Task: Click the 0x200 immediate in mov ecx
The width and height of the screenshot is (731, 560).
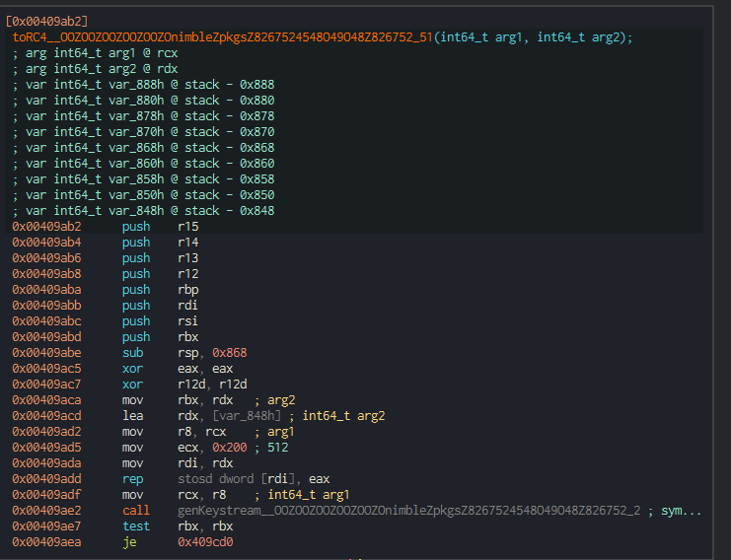Action: pyautogui.click(x=230, y=448)
